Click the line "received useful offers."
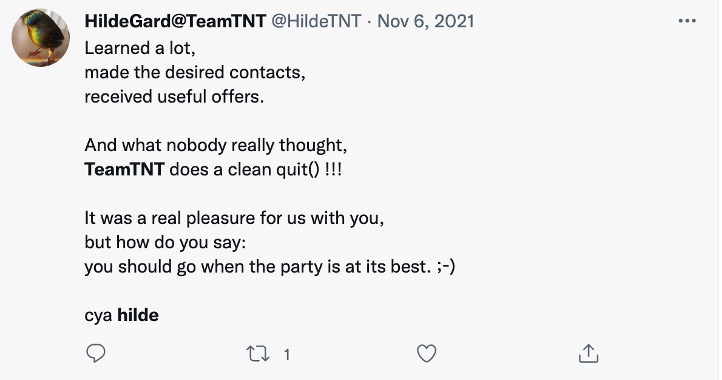Screen dimensions: 722x380 (174, 97)
